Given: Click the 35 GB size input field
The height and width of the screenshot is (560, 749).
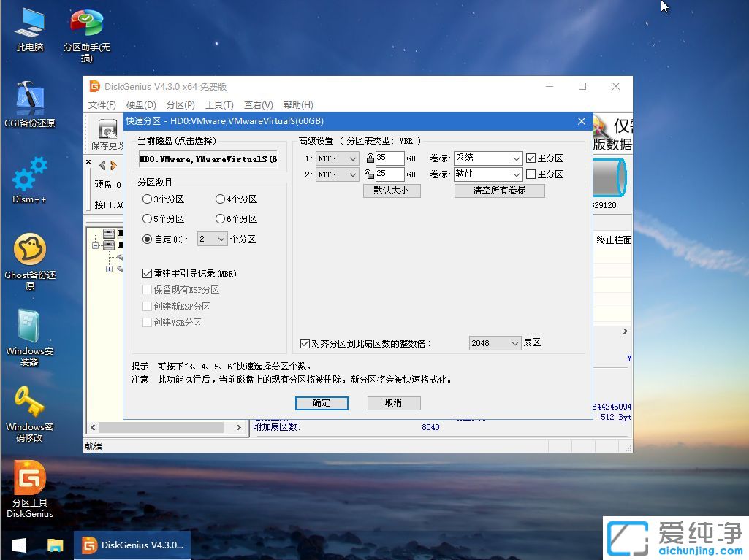Looking at the screenshot, I should pyautogui.click(x=389, y=158).
